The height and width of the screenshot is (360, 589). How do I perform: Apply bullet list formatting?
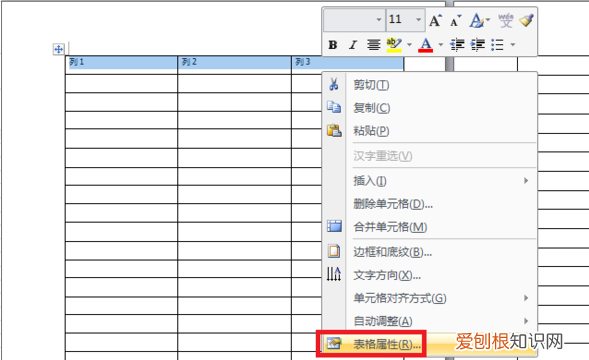498,45
